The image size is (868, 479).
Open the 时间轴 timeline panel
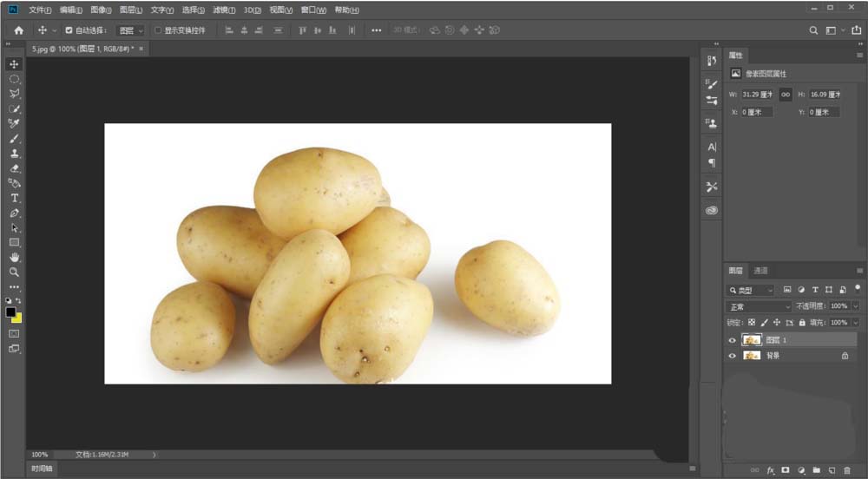coord(42,469)
